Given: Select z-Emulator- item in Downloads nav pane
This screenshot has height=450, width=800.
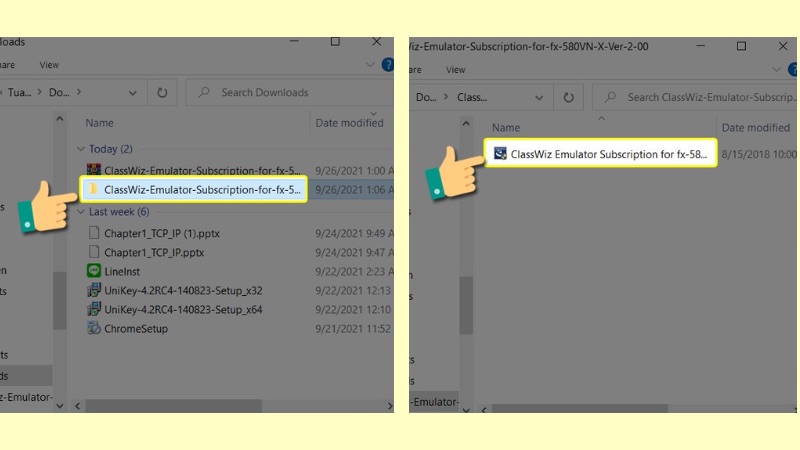Looking at the screenshot, I should pos(26,397).
